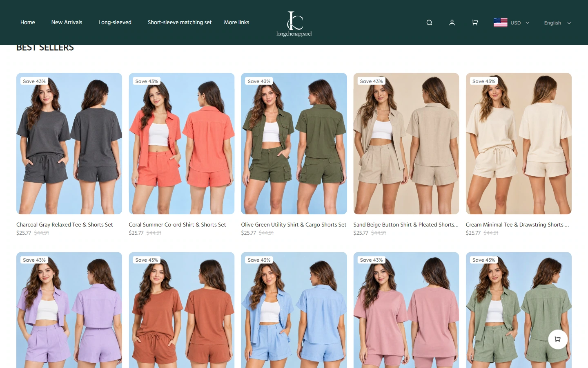588x368 pixels.
Task: Open Short-sleeve matching set menu
Action: coord(180,22)
